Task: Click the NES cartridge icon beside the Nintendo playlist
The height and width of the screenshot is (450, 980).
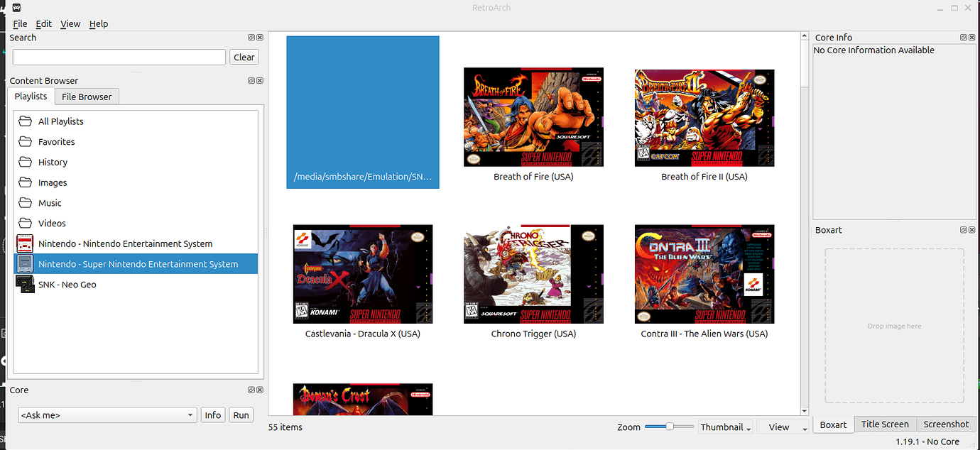Action: tap(25, 243)
